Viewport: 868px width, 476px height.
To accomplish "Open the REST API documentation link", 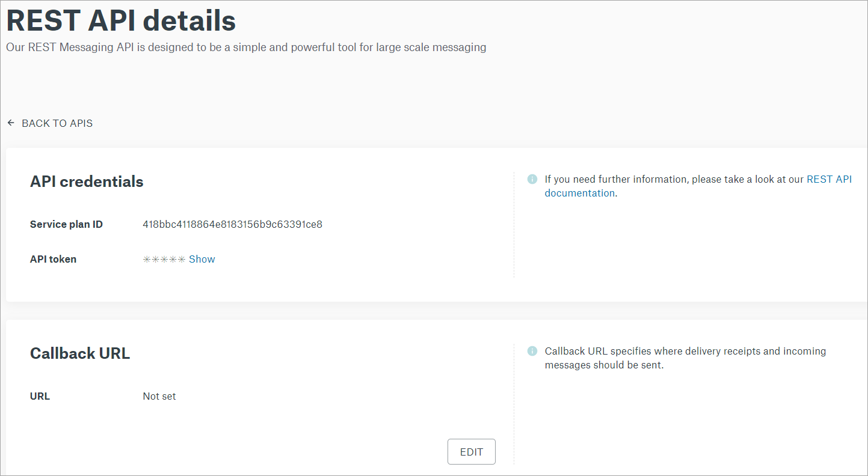I will pyautogui.click(x=698, y=186).
